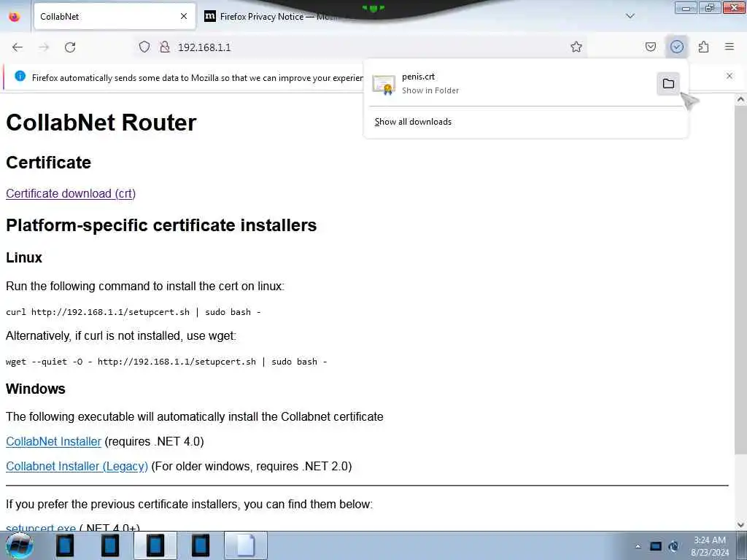747x560 pixels.
Task: Minimize the Firefox window
Action: 686,7
